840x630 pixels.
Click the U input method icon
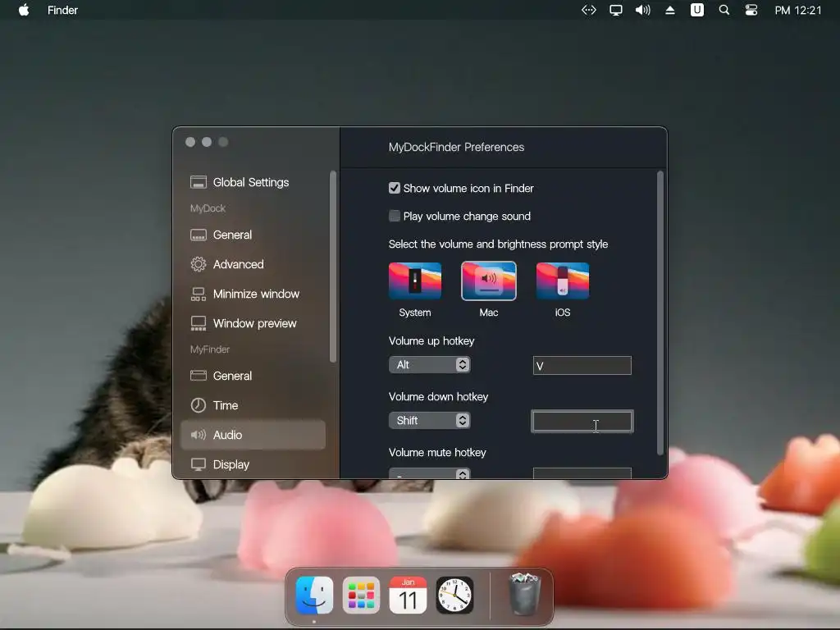(697, 10)
